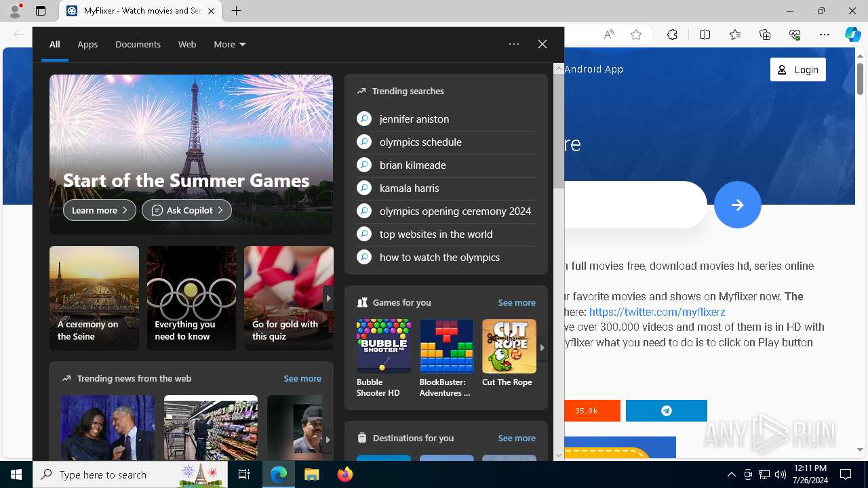Select the Documents search tab

click(x=138, y=44)
